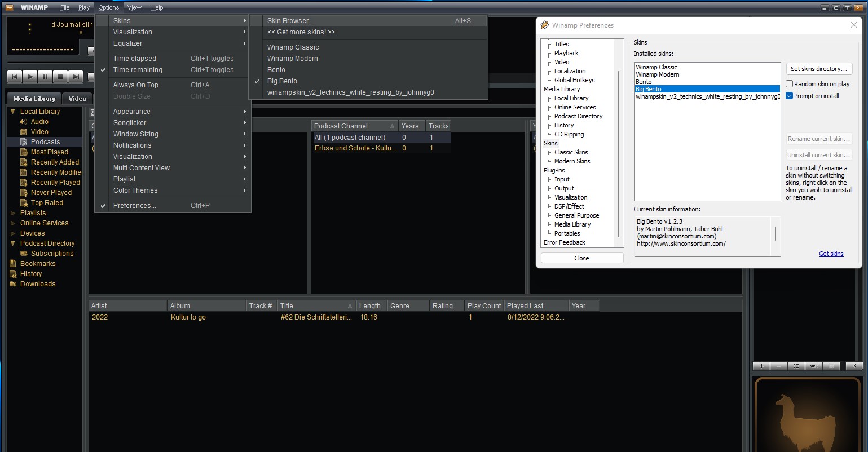The image size is (868, 452).
Task: Select the Audio speaker icon in Local Library
Action: click(x=24, y=122)
